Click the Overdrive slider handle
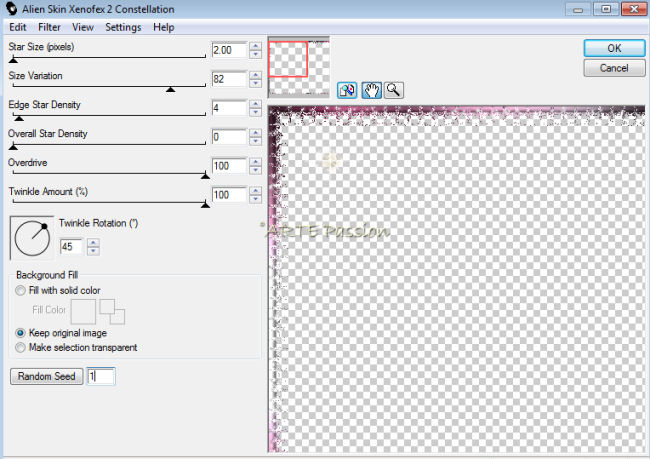This screenshot has width=650, height=459. (205, 176)
